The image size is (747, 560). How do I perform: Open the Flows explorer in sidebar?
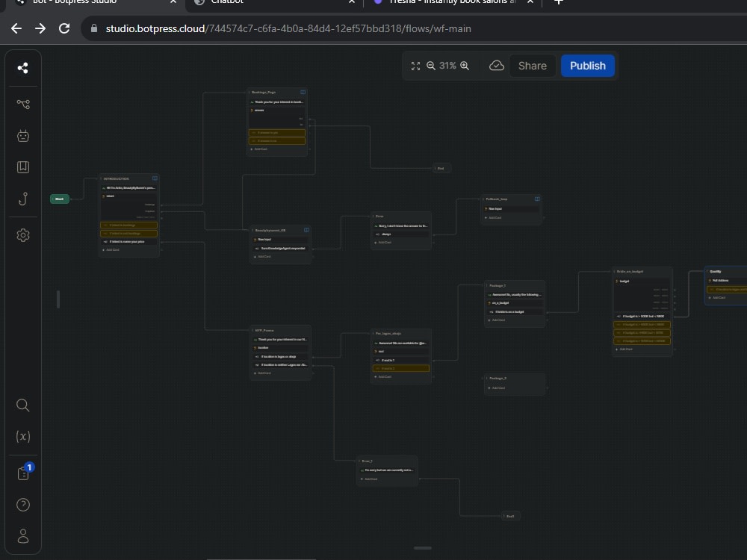[23, 104]
